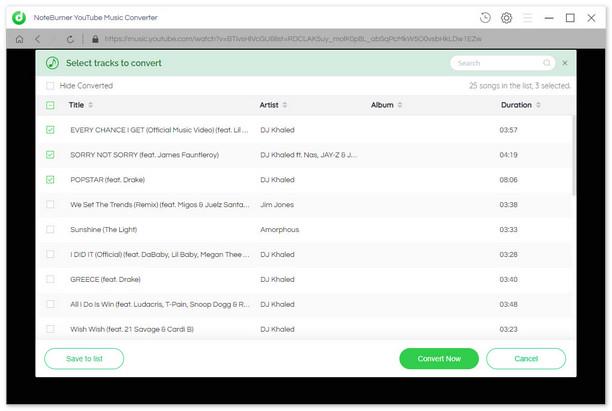Screen dimensions: 612x411
Task: Sort by Album column arrows
Action: (399, 105)
